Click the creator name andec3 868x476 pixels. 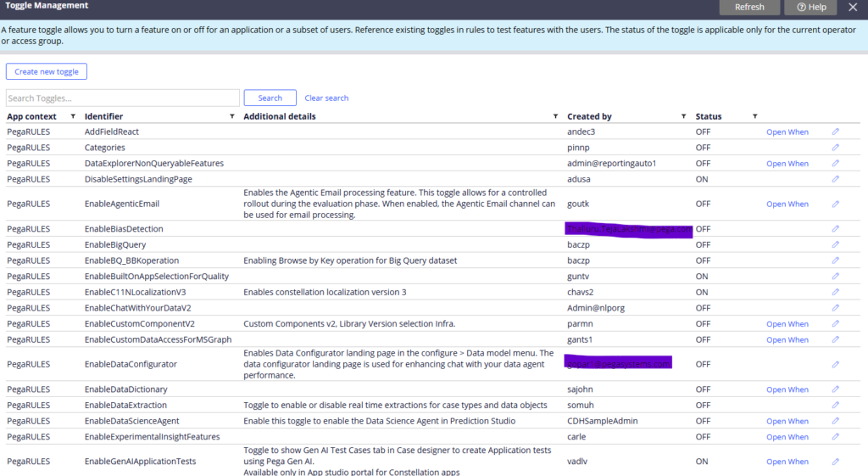(x=581, y=132)
